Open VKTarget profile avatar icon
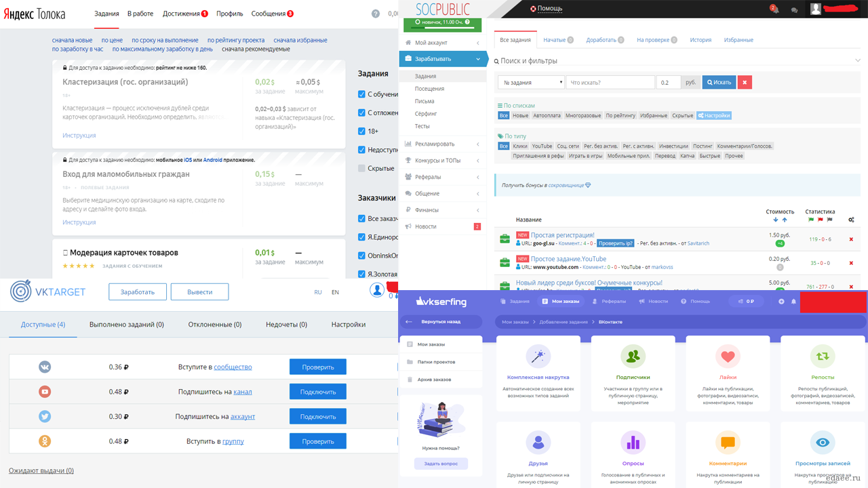This screenshot has width=868, height=488. pyautogui.click(x=377, y=289)
